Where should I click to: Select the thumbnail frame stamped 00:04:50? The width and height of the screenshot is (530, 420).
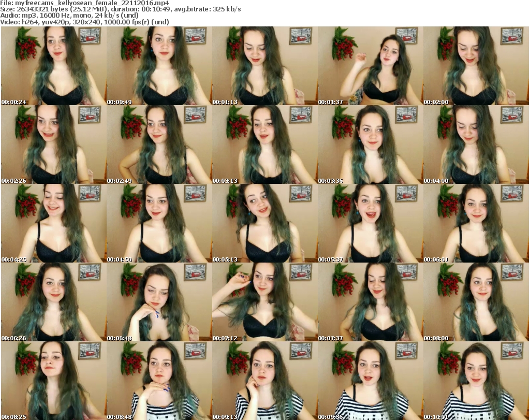coord(159,224)
